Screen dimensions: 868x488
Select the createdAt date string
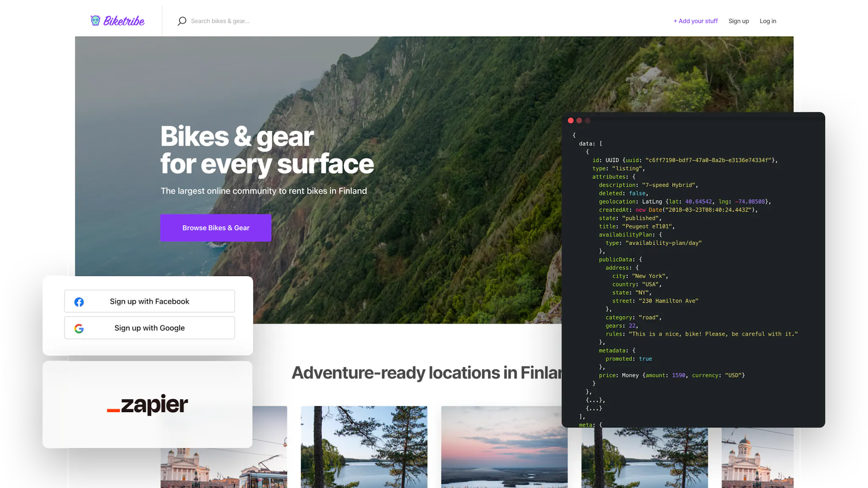[x=708, y=210]
